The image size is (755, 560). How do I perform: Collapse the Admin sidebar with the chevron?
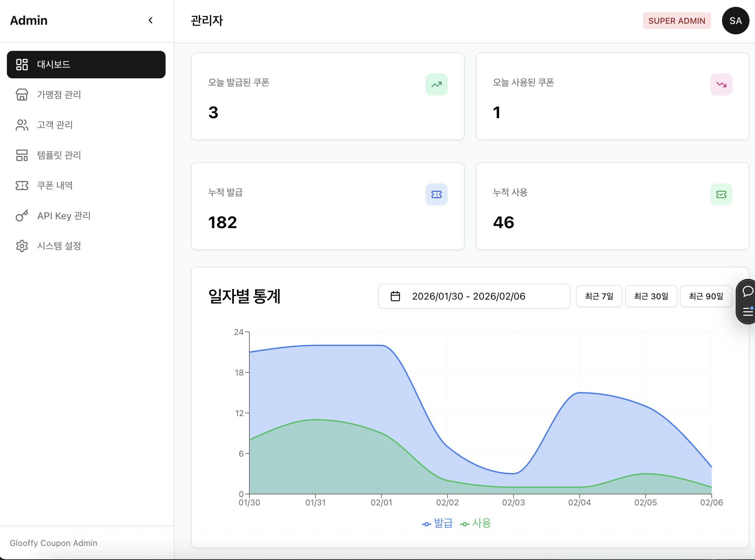tap(150, 20)
